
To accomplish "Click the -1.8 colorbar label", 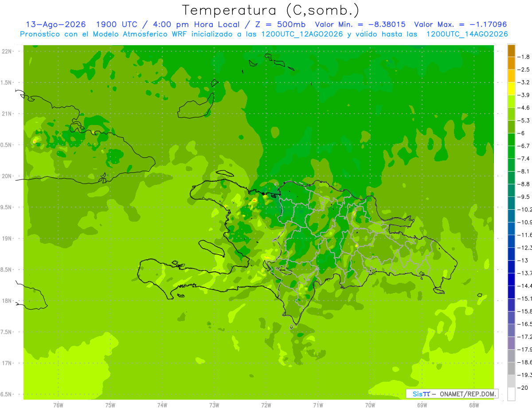I will coord(523,57).
